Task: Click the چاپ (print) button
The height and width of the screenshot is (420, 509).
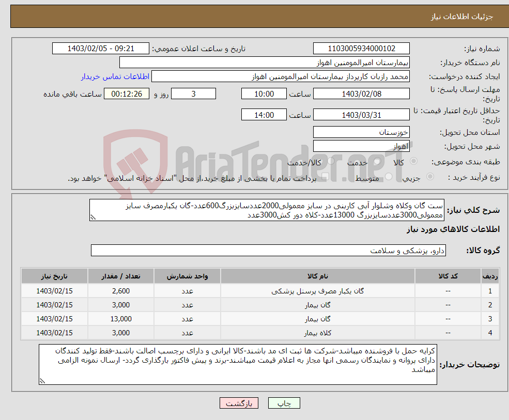Action: click(x=284, y=403)
